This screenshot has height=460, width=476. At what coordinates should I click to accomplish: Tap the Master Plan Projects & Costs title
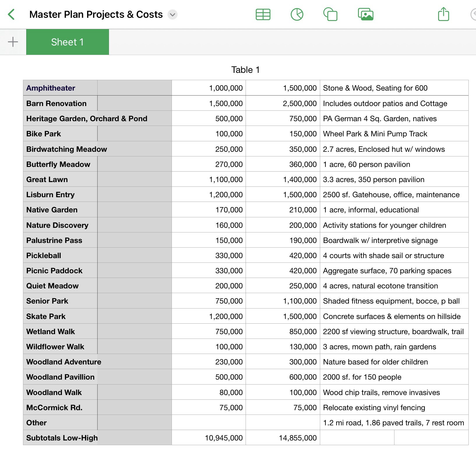click(x=96, y=14)
